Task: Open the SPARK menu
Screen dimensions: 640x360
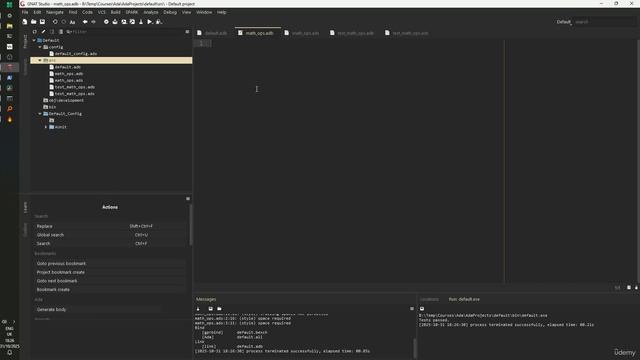Action: click(x=132, y=12)
